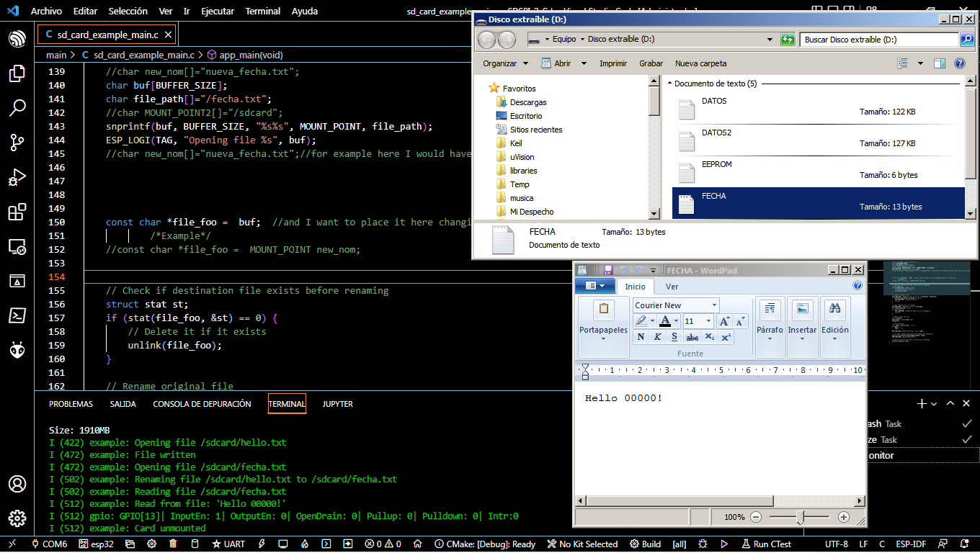This screenshot has height=553, width=980.
Task: Click Grabar in the Explorer toolbar
Action: (651, 63)
